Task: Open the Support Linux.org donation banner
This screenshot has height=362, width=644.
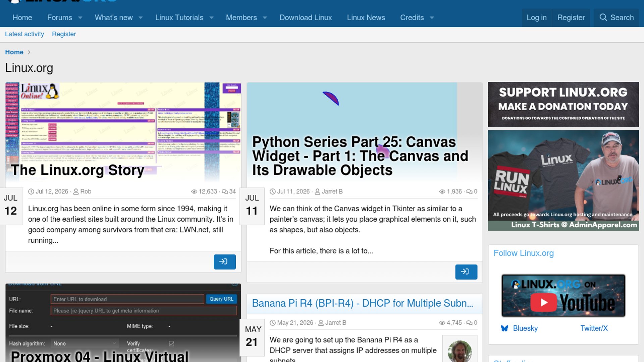Action: click(563, 105)
